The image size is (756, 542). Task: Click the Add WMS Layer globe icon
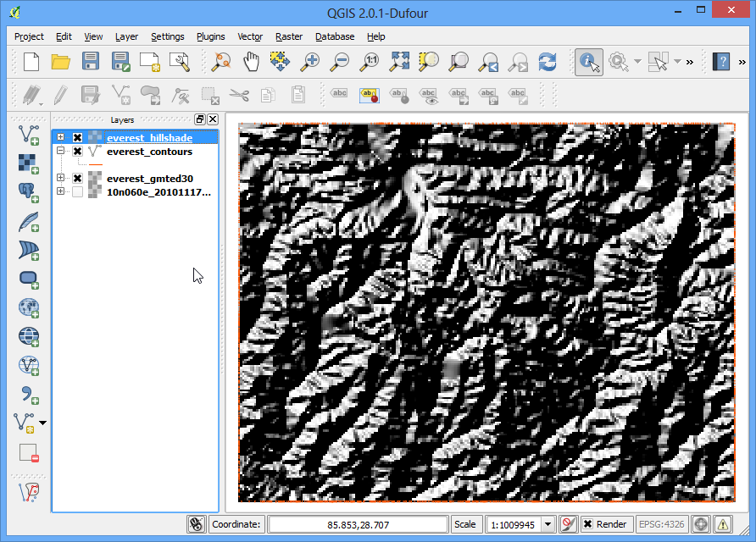pos(29,308)
